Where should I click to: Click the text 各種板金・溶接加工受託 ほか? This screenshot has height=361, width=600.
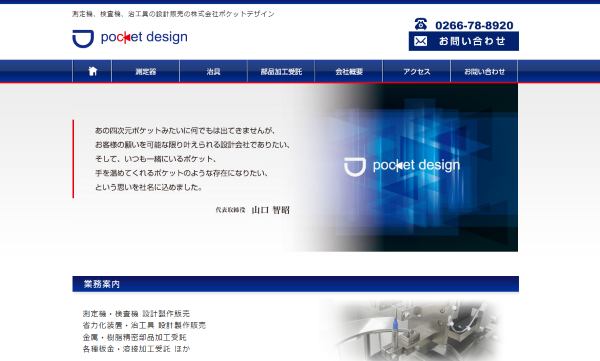coord(136,349)
